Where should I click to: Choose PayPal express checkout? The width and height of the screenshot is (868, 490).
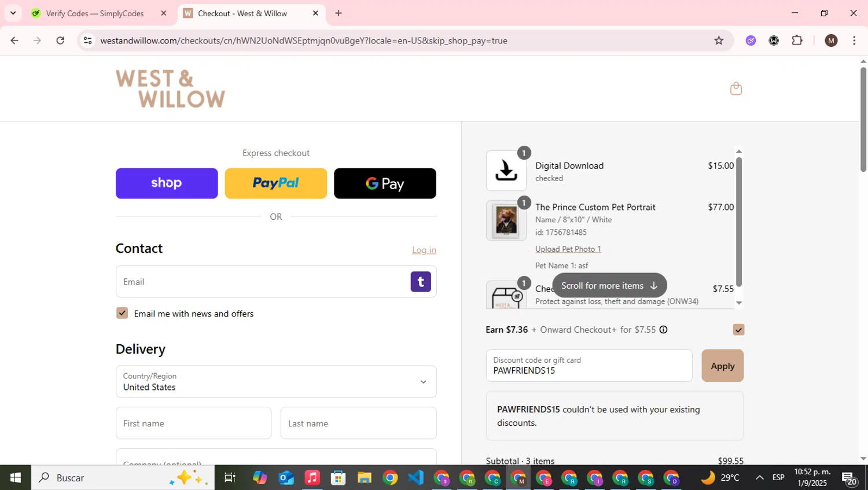click(276, 183)
